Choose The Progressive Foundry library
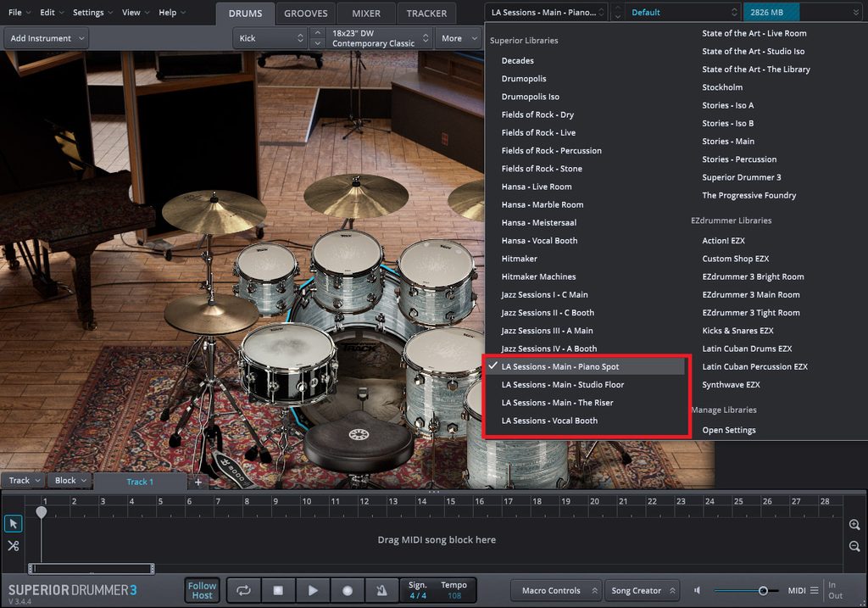Viewport: 868px width, 608px height. click(x=748, y=195)
